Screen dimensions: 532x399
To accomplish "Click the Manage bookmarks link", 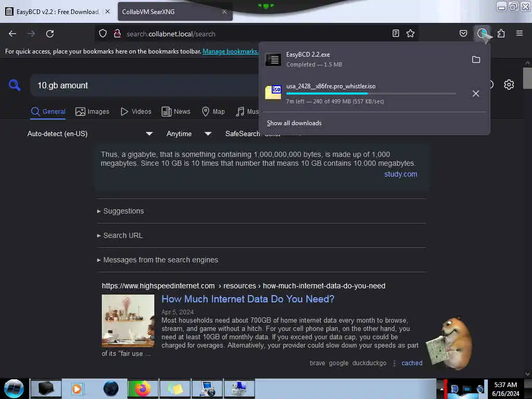I will click(x=230, y=51).
